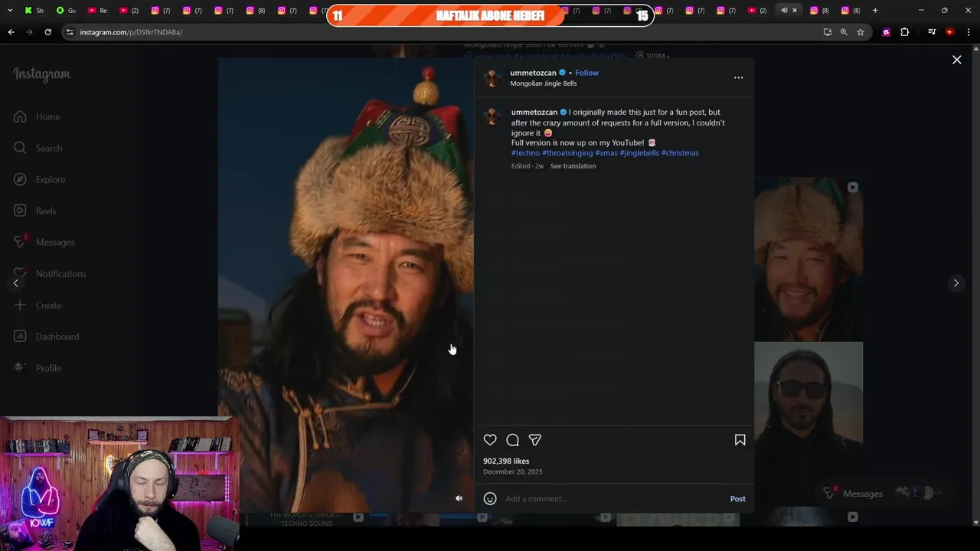Open Search in the Instagram sidebar
Viewport: 980px width, 551px height.
tap(38, 148)
